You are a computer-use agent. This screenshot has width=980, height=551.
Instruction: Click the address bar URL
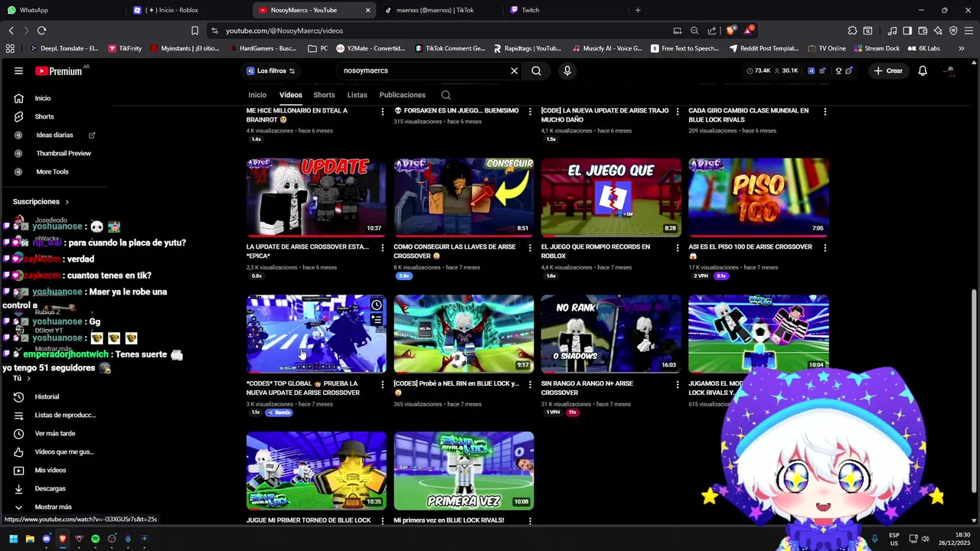coord(284,31)
